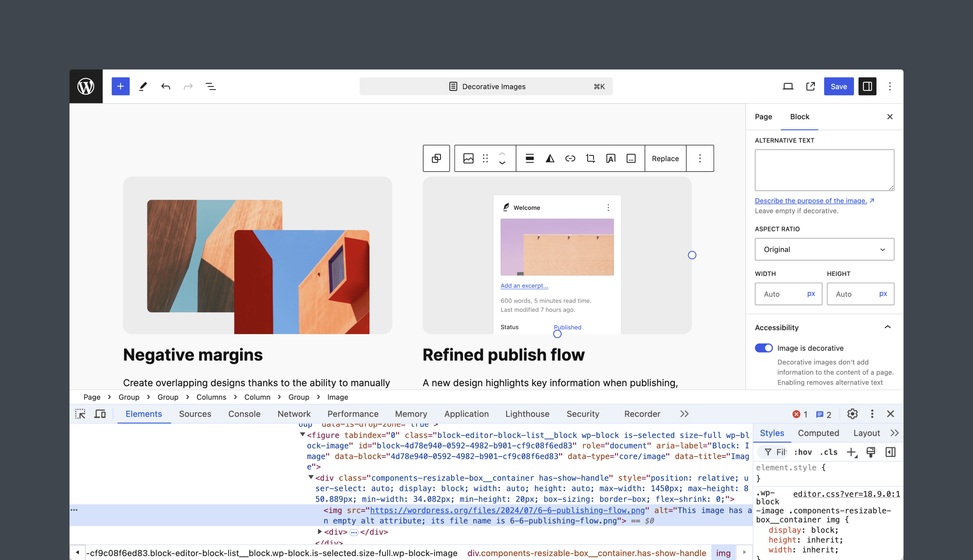Toggle the Settings sidebar panel icon
Viewport: 973px width, 560px height.
tap(867, 86)
